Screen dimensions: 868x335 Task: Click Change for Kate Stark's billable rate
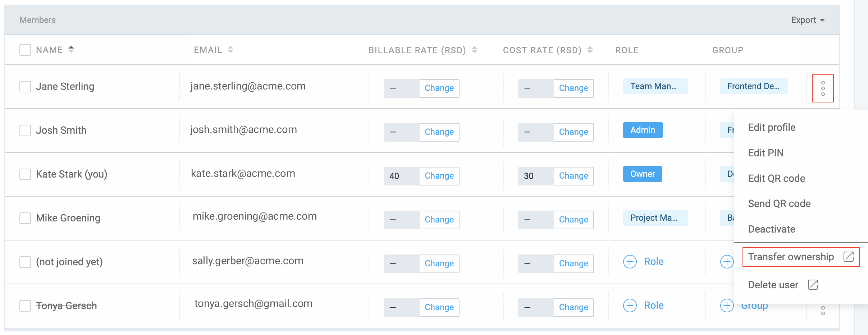439,176
